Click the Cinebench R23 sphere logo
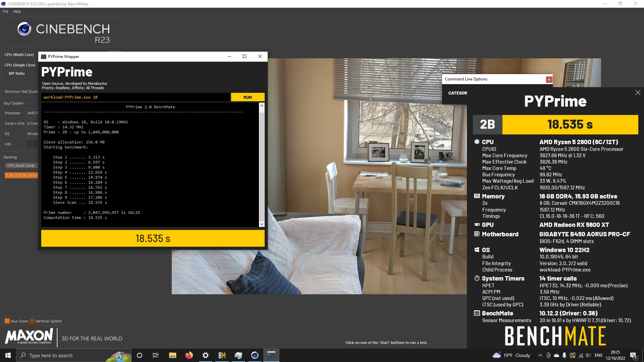 24,29
